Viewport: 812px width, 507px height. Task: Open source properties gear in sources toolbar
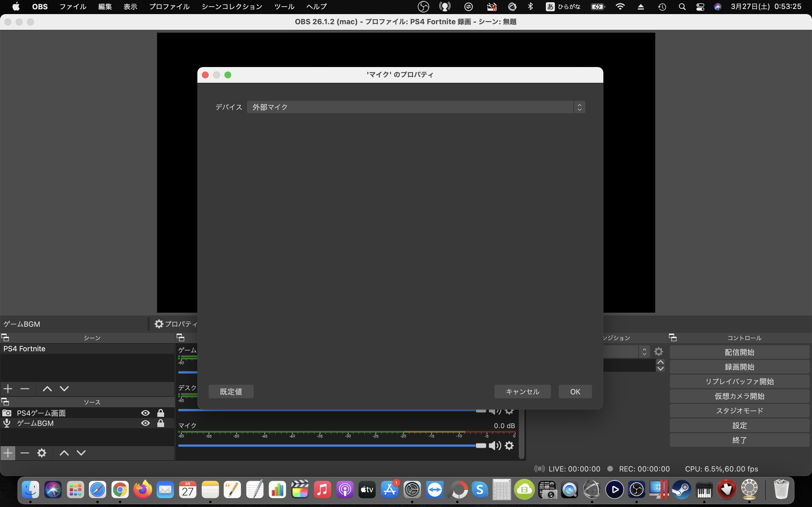(x=42, y=453)
